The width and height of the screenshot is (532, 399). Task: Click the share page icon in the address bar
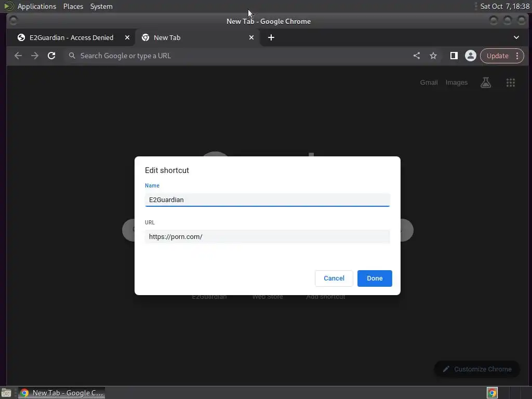417,56
